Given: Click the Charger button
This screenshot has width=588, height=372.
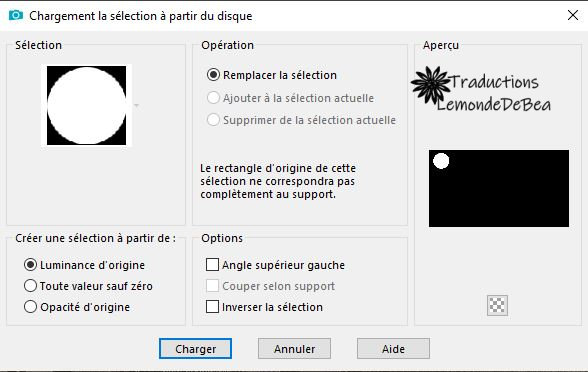Looking at the screenshot, I should coord(195,349).
